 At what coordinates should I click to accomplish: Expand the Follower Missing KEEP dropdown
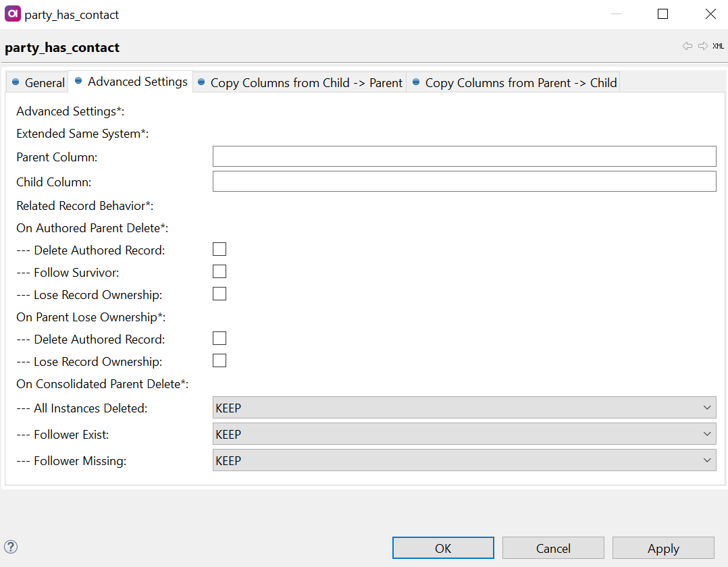[x=707, y=460]
